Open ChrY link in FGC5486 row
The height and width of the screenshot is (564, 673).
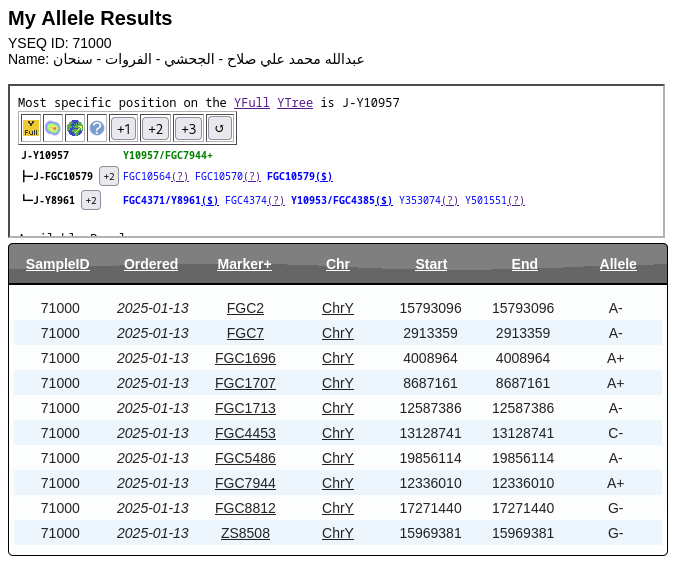tap(338, 458)
